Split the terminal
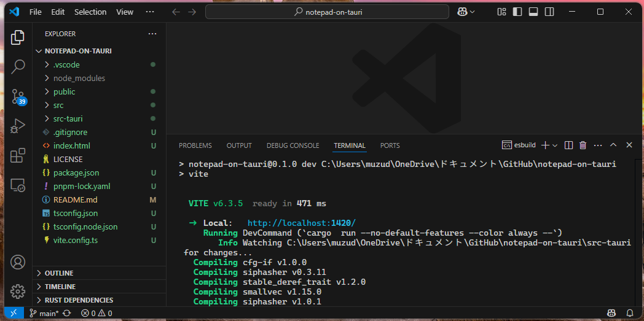This screenshot has width=644, height=321. 569,145
